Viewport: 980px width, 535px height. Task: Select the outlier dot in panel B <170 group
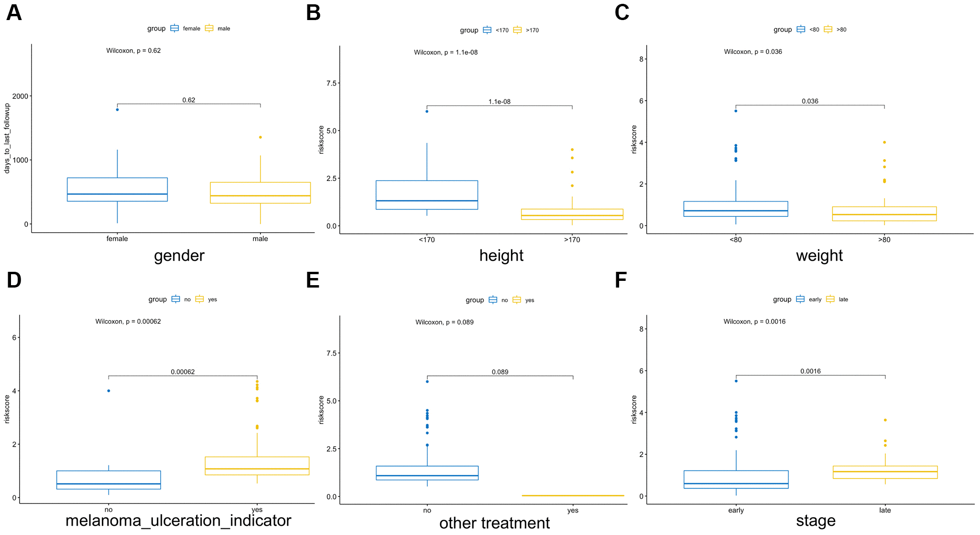426,112
